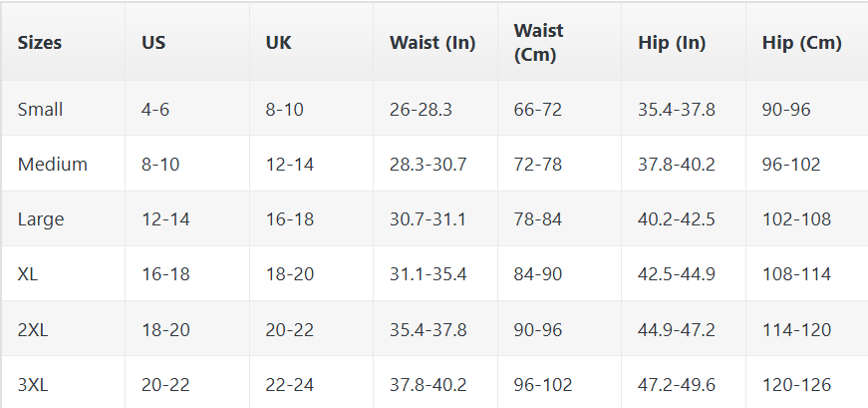Select the Large size row label
This screenshot has width=868, height=408.
click(41, 218)
